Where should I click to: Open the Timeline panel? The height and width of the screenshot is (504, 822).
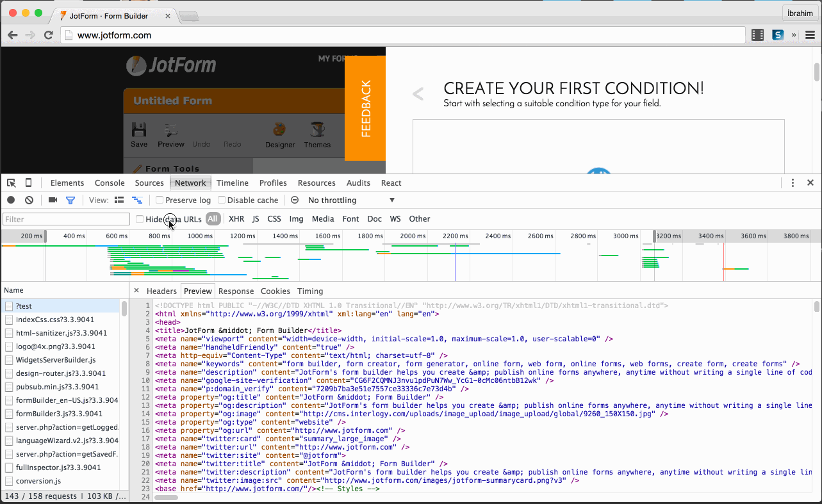point(233,183)
